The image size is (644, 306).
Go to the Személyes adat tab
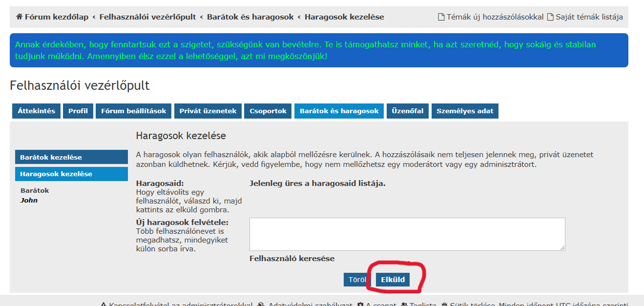pyautogui.click(x=465, y=111)
